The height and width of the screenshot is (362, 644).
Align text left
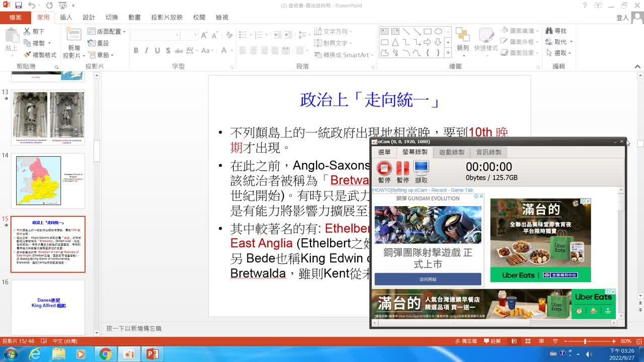click(x=243, y=51)
